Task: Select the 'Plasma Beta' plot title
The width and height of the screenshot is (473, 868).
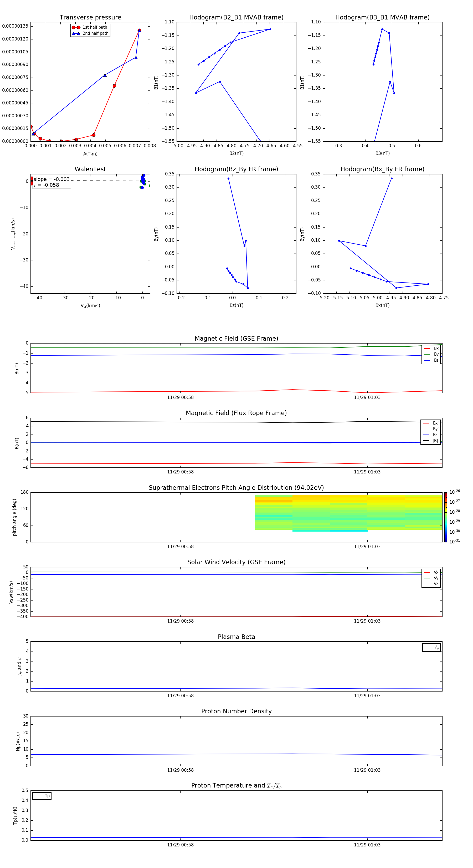Action: (236, 637)
